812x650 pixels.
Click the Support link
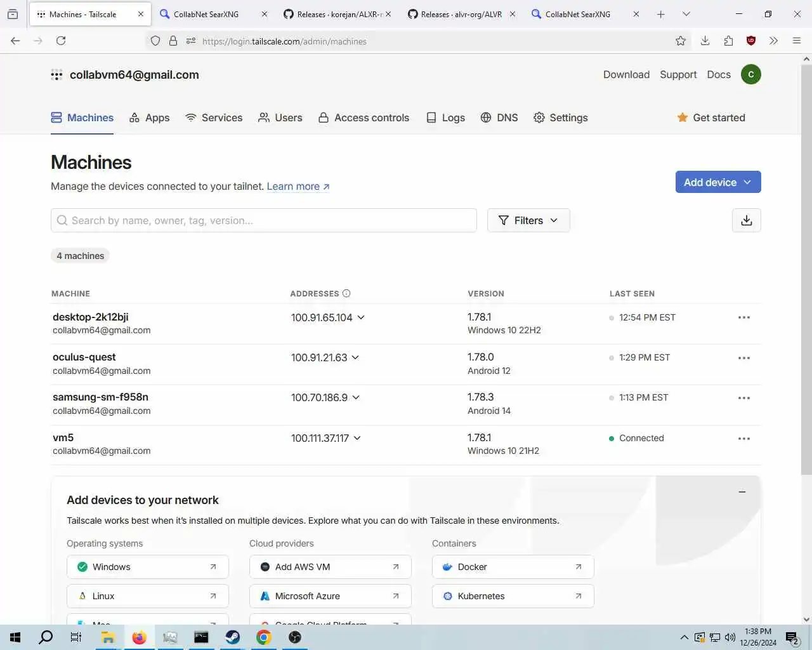678,74
